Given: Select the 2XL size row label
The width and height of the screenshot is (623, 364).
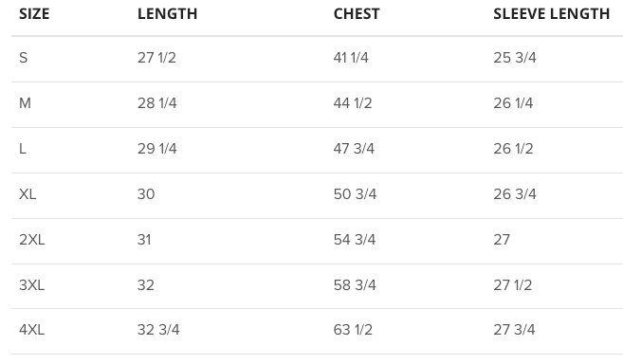Looking at the screenshot, I should [x=32, y=240].
